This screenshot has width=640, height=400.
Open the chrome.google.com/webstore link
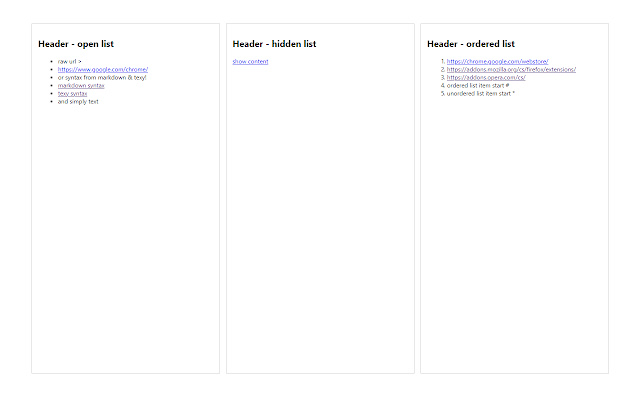498,61
